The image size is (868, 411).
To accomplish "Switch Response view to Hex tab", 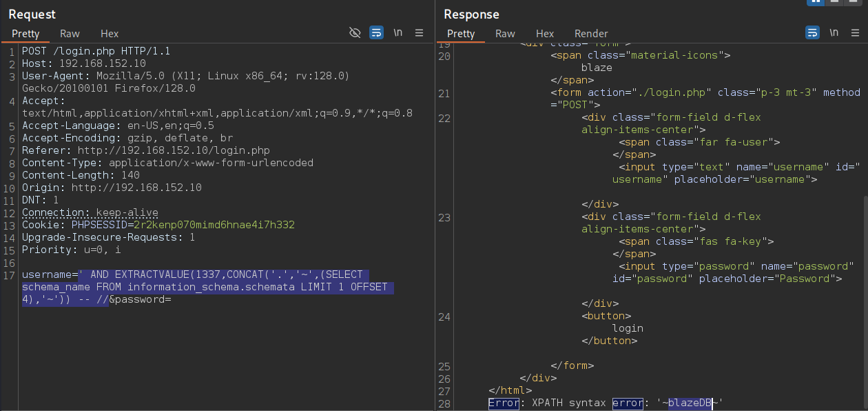I will click(x=545, y=33).
